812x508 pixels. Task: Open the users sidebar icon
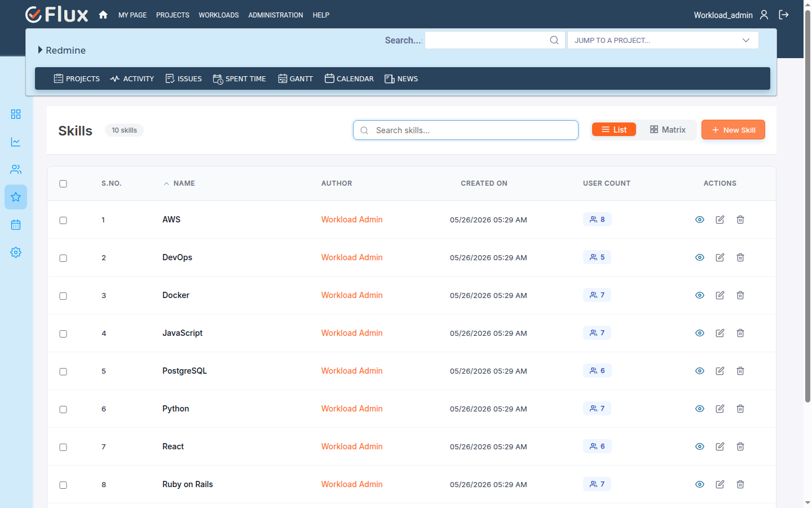(x=16, y=169)
